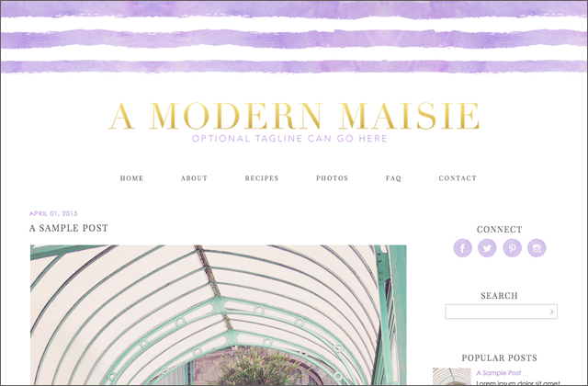The width and height of the screenshot is (588, 386).
Task: Open the Instagram social icon
Action: click(537, 248)
